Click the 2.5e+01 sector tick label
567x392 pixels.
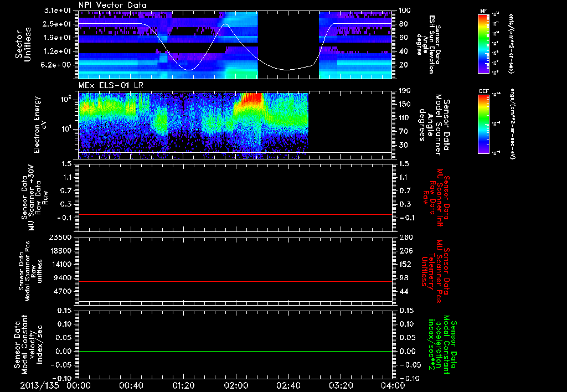[x=58, y=24]
